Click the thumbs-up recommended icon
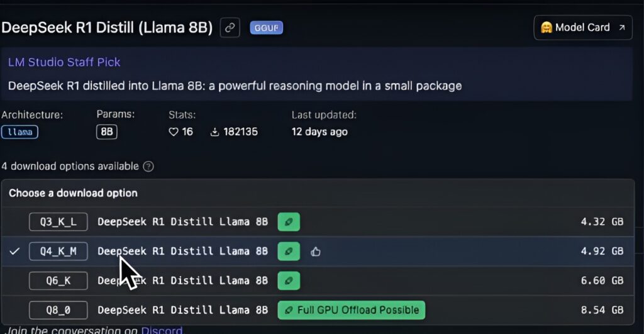Viewport: 644px width, 334px height. 316,252
